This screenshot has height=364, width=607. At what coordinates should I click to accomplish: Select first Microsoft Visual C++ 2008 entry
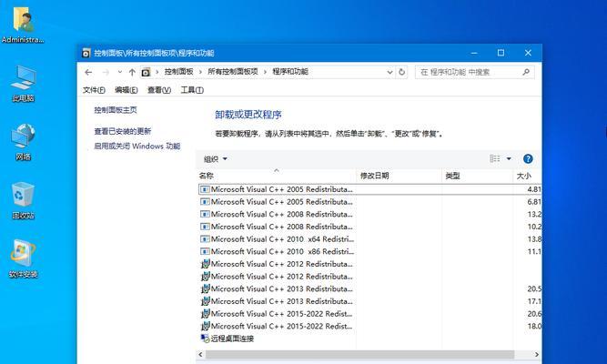(x=369, y=214)
